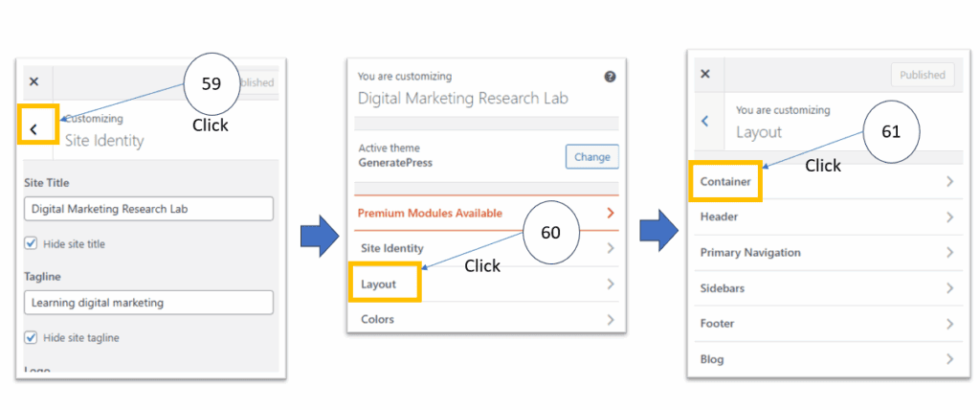The width and height of the screenshot is (980, 410).
Task: Close the Layout customizer with X icon
Action: pos(705,75)
